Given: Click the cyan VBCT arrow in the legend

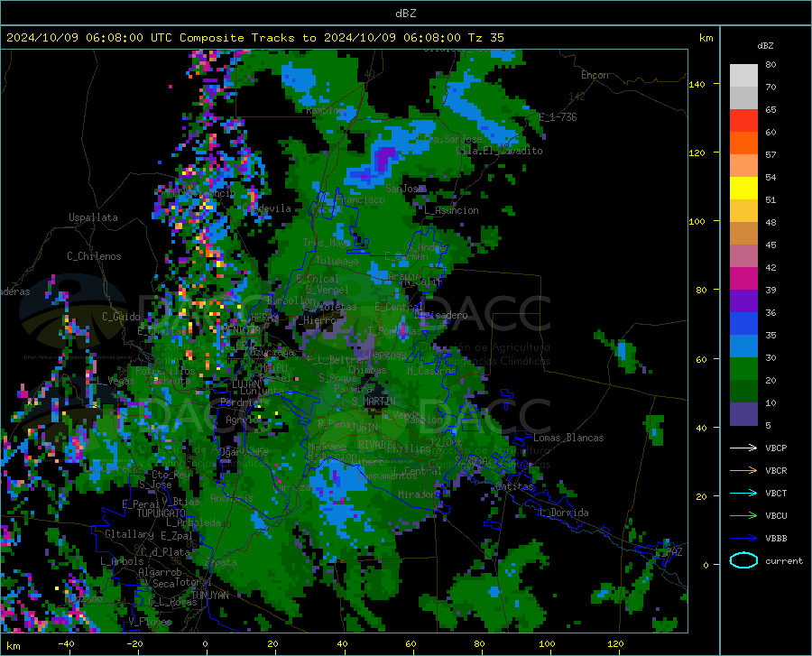Looking at the screenshot, I should click(x=743, y=493).
